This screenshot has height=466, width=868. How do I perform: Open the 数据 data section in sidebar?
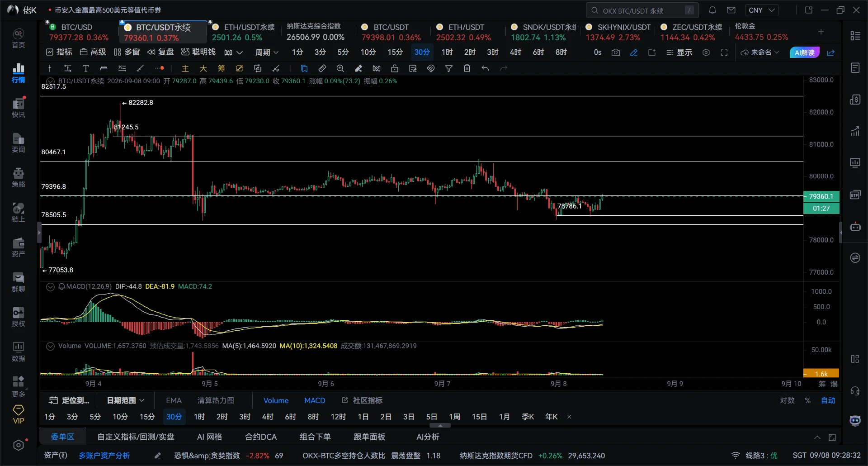point(19,352)
